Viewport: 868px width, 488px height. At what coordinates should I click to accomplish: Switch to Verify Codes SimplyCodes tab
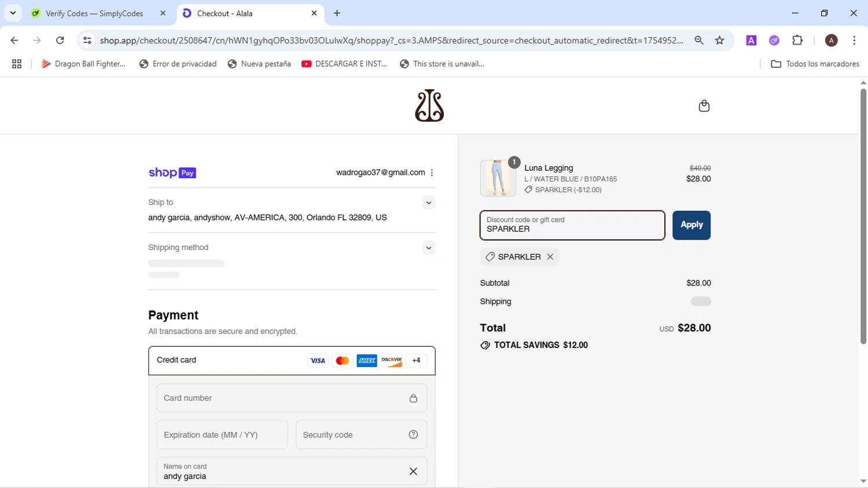pos(94,13)
